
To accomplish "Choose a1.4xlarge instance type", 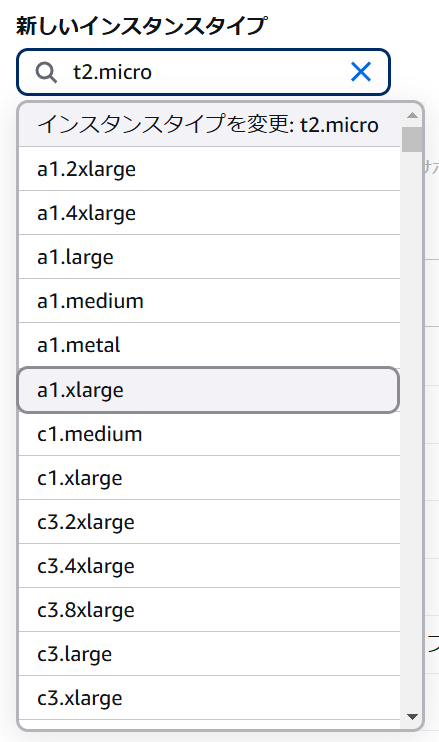I will point(209,213).
